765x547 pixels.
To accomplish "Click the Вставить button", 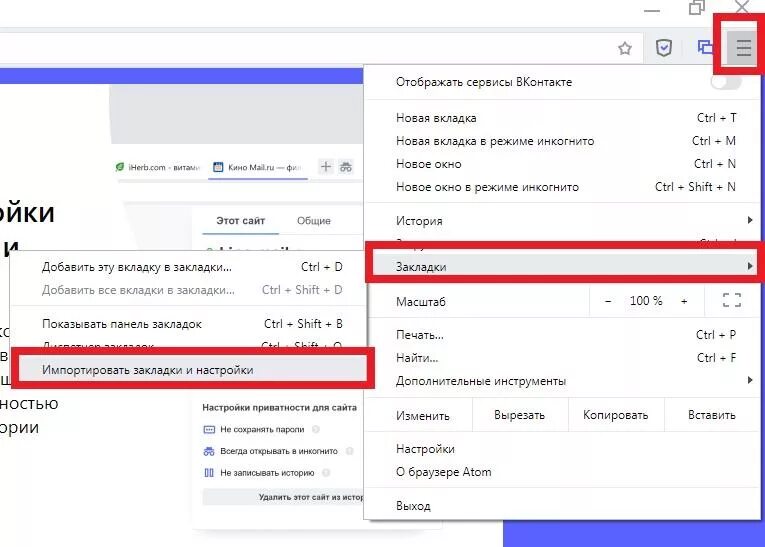I will [712, 415].
